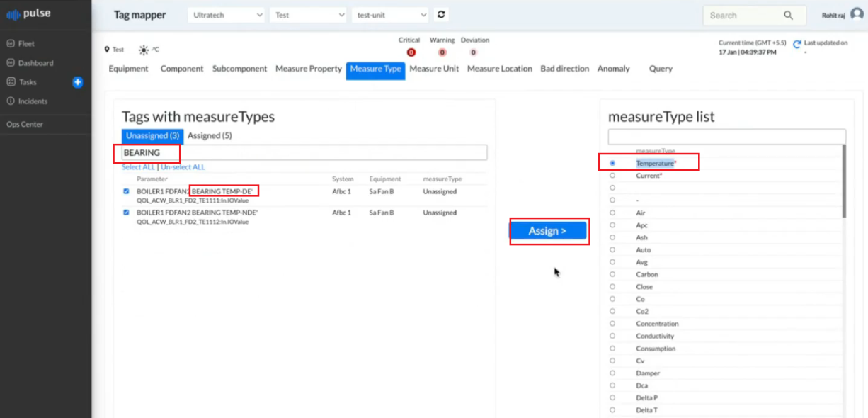Click the magnifier icon in the search box
868x418 pixels.
point(788,16)
